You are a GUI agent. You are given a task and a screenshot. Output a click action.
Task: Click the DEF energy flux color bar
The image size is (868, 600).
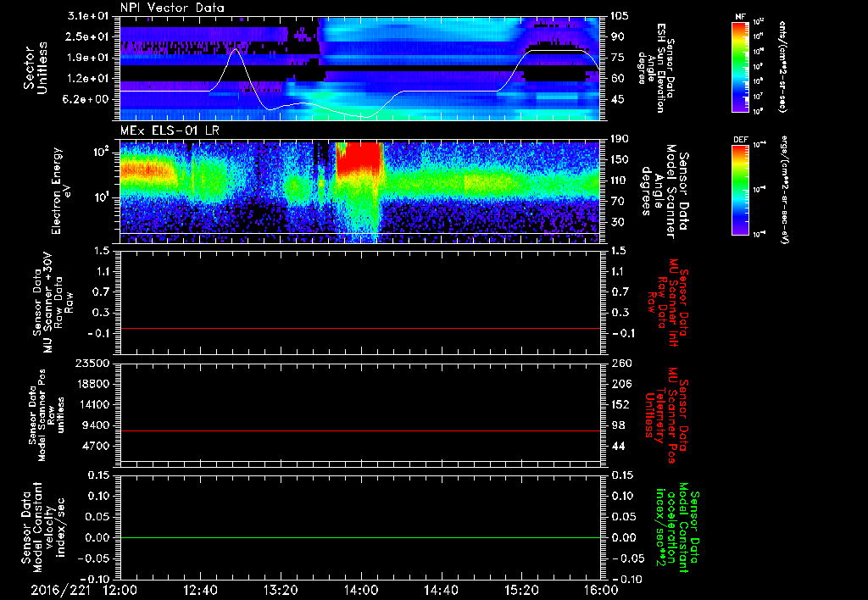tap(741, 190)
